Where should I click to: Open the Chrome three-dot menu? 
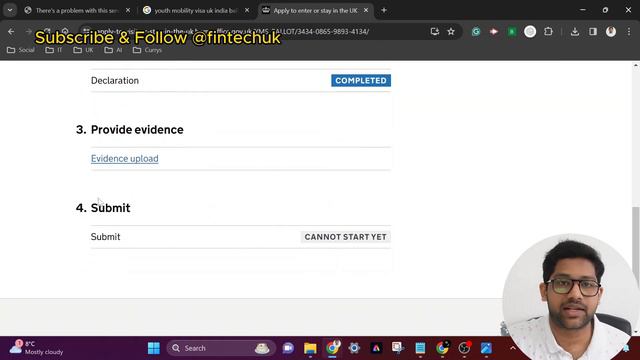click(x=629, y=31)
